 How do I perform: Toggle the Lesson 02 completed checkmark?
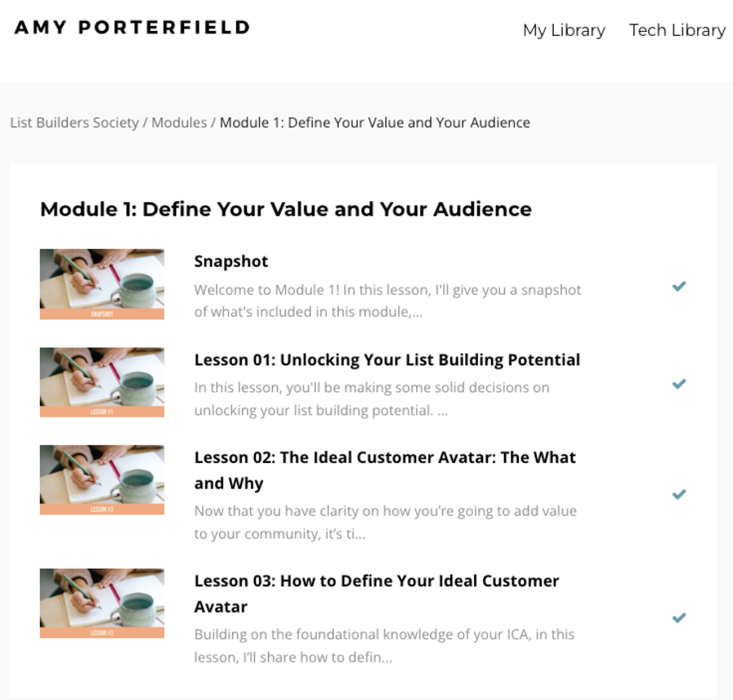[x=678, y=494]
